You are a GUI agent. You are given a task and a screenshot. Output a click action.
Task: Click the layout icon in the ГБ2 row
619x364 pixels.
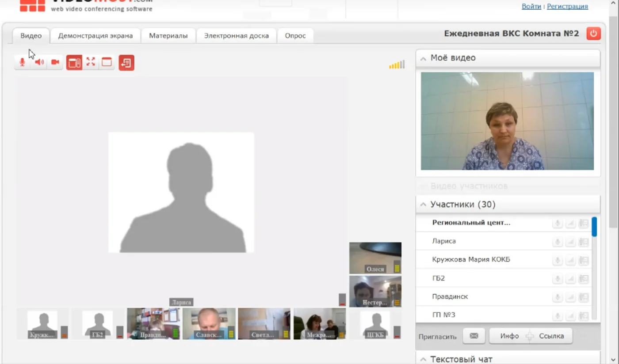pos(584,279)
